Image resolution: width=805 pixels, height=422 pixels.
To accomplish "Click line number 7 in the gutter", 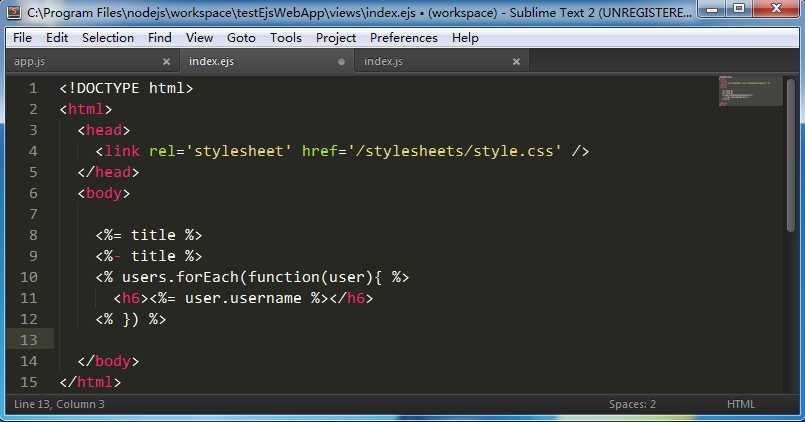I will (33, 214).
